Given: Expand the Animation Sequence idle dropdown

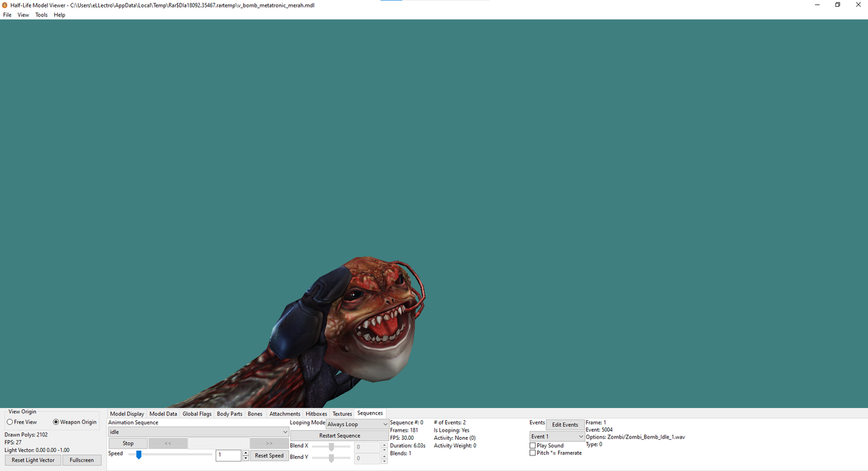Looking at the screenshot, I should [x=199, y=432].
